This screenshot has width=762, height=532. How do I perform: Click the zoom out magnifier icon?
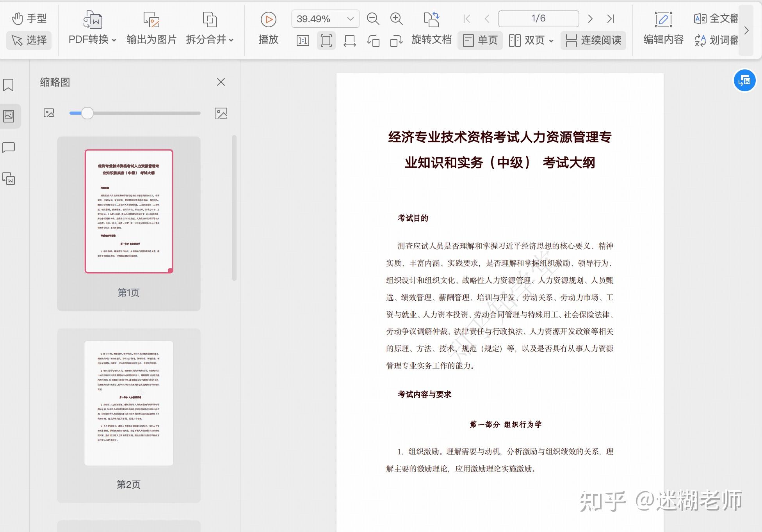coord(373,18)
